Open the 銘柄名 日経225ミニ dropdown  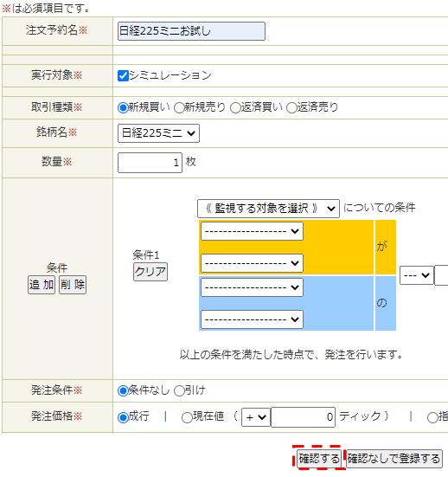point(158,133)
